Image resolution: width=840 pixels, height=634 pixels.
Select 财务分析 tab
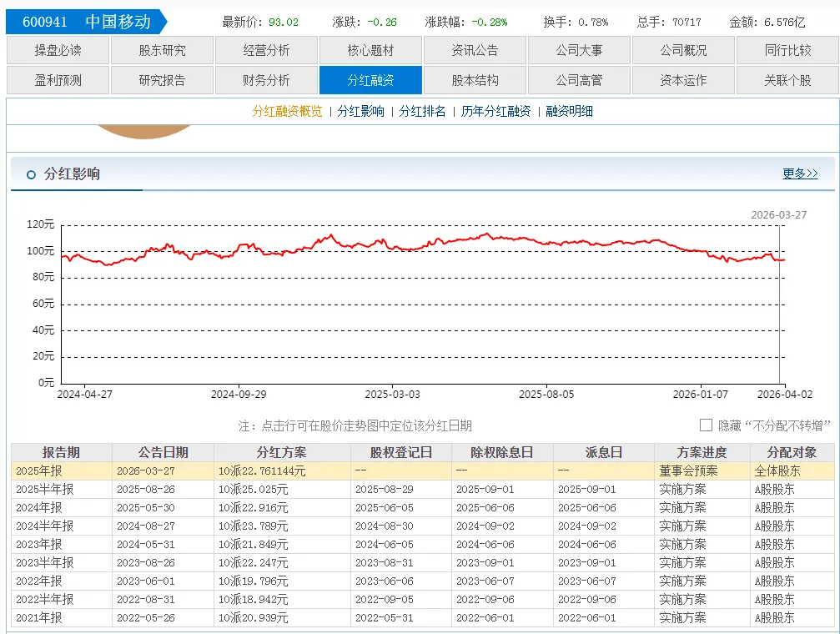tap(266, 80)
